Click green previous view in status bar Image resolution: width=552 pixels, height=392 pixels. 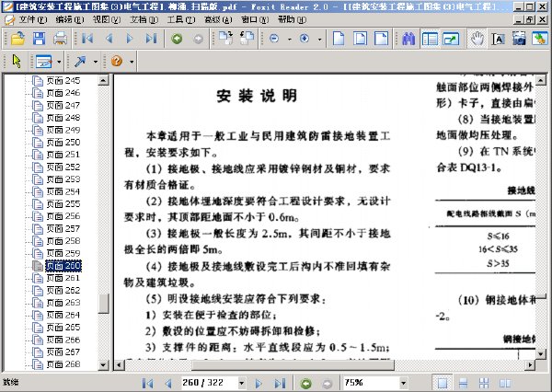(x=306, y=383)
